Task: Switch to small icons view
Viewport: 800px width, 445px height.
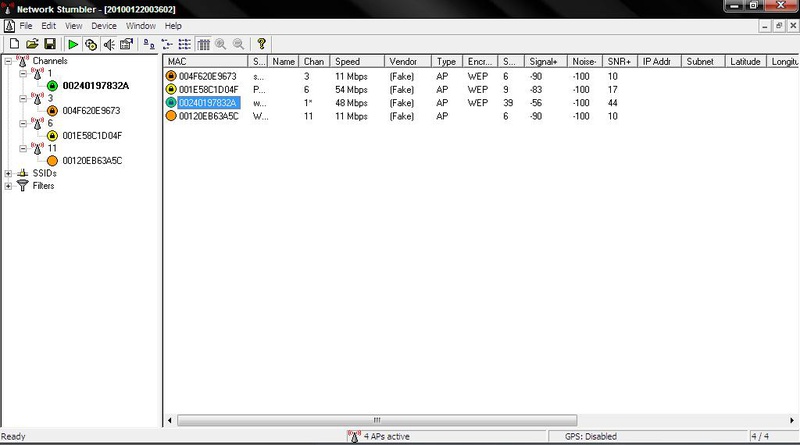Action: tap(167, 44)
